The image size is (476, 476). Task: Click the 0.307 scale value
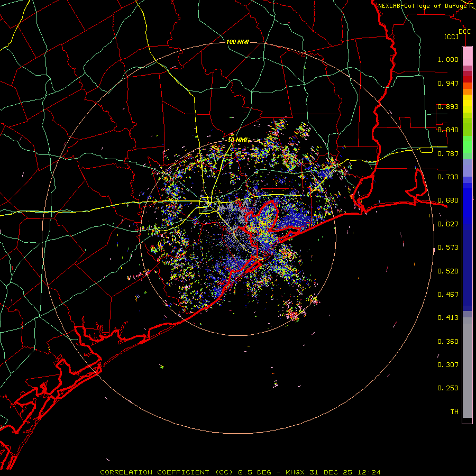[448, 365]
